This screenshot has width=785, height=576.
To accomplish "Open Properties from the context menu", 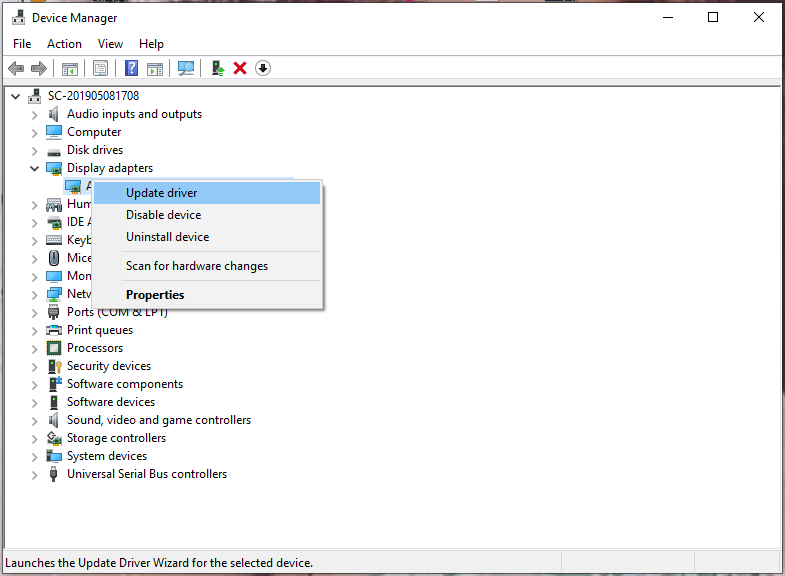I will click(x=207, y=295).
